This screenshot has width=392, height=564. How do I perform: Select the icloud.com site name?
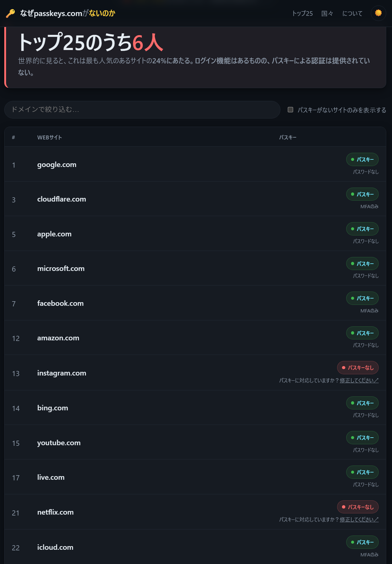click(55, 547)
